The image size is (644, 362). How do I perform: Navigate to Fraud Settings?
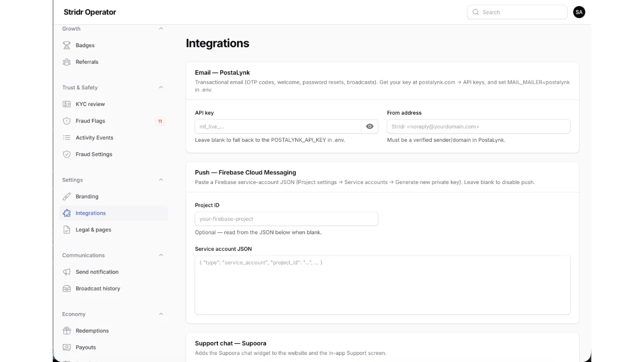pos(113,154)
